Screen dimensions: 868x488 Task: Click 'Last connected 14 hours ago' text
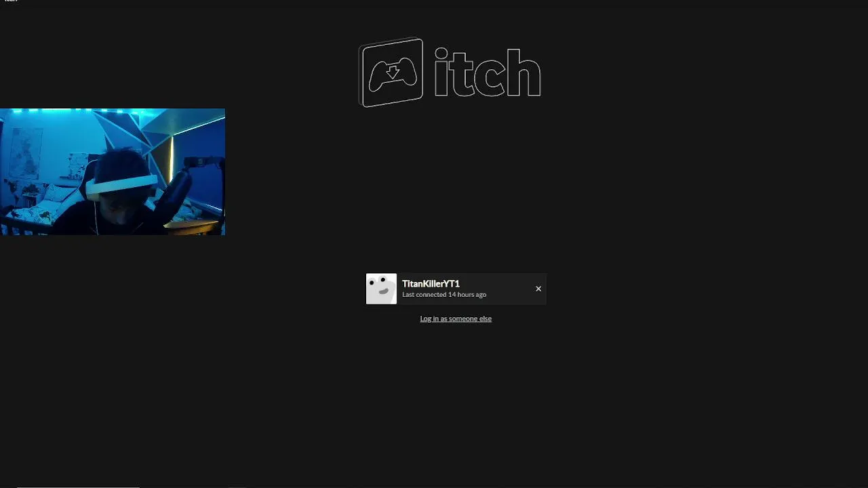[x=444, y=295]
